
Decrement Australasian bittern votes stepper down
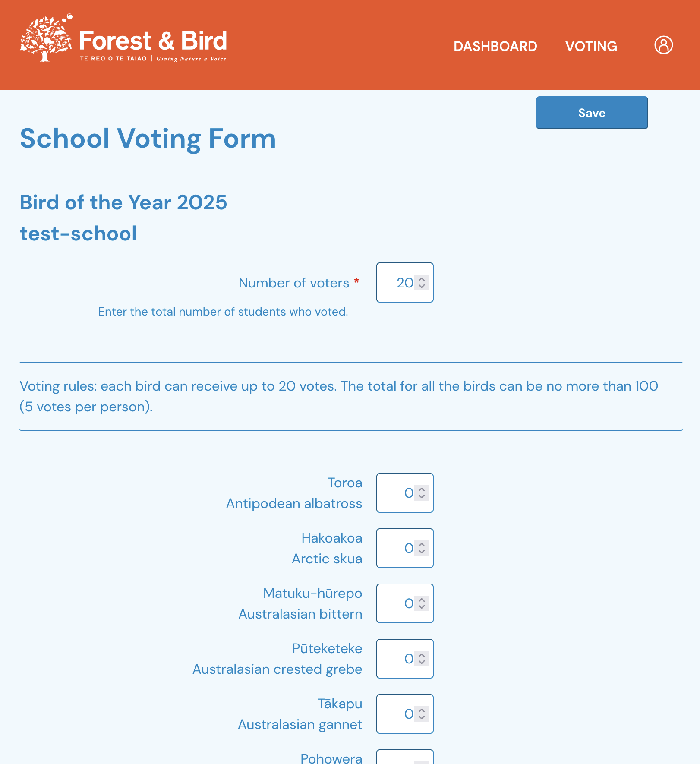click(x=422, y=607)
